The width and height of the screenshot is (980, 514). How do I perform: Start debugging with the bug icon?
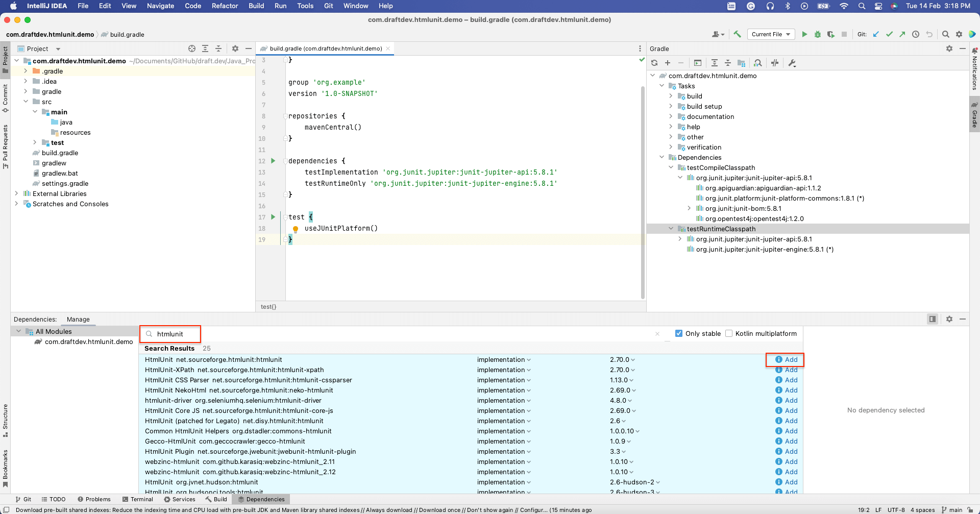(818, 34)
